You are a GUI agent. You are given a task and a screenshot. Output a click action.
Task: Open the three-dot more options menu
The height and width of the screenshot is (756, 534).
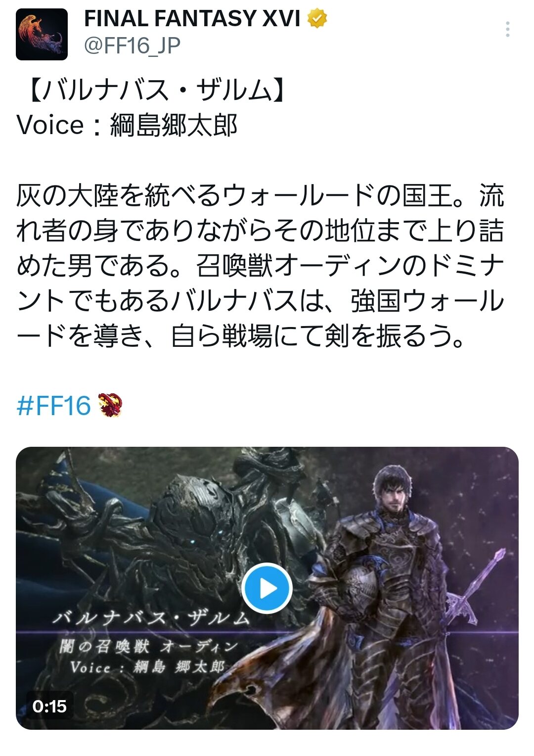[x=507, y=30]
